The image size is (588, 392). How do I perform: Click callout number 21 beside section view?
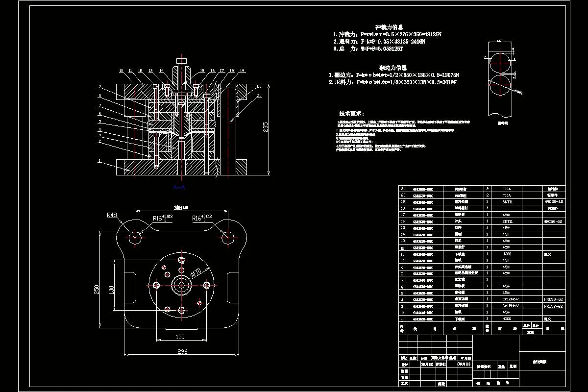pyautogui.click(x=259, y=95)
